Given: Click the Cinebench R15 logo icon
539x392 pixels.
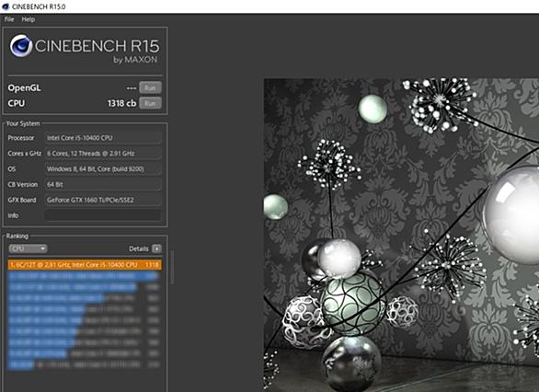Looking at the screenshot, I should pos(20,46).
